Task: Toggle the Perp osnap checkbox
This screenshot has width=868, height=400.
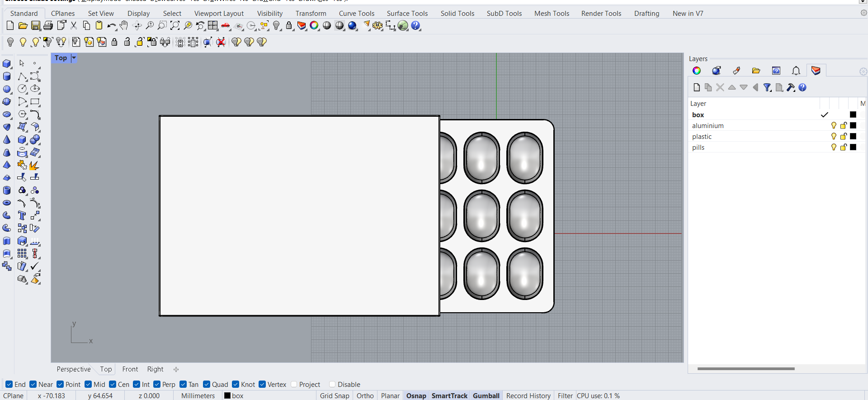Action: coord(157,384)
